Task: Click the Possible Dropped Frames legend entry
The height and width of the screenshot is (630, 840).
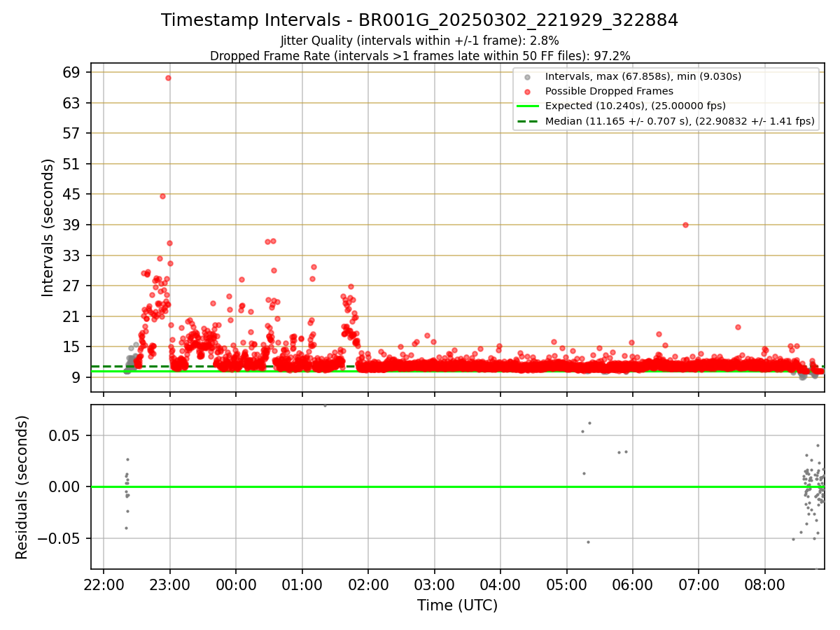Action: (609, 91)
